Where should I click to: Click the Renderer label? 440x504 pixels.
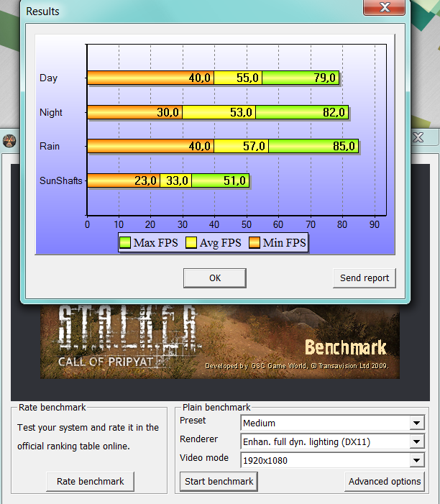click(198, 439)
